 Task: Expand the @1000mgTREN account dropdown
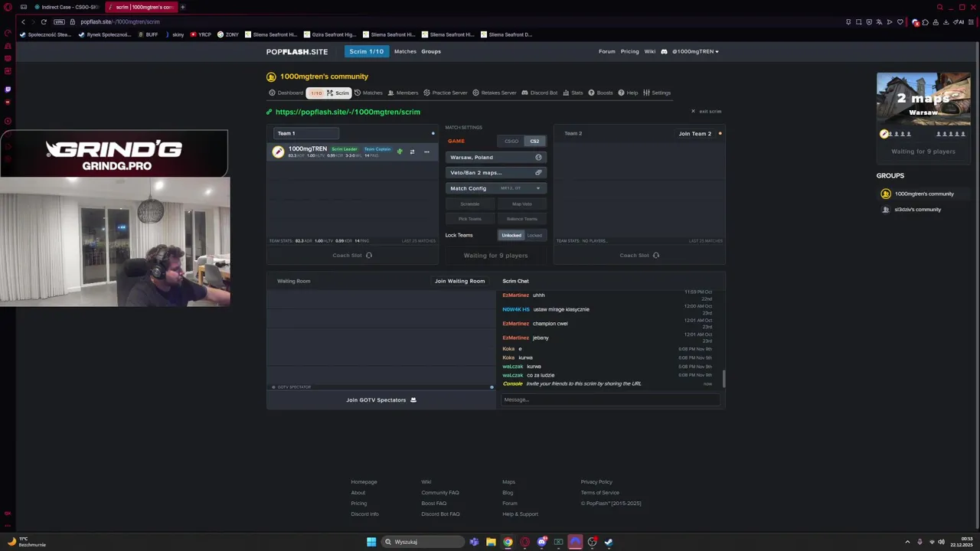pyautogui.click(x=695, y=51)
